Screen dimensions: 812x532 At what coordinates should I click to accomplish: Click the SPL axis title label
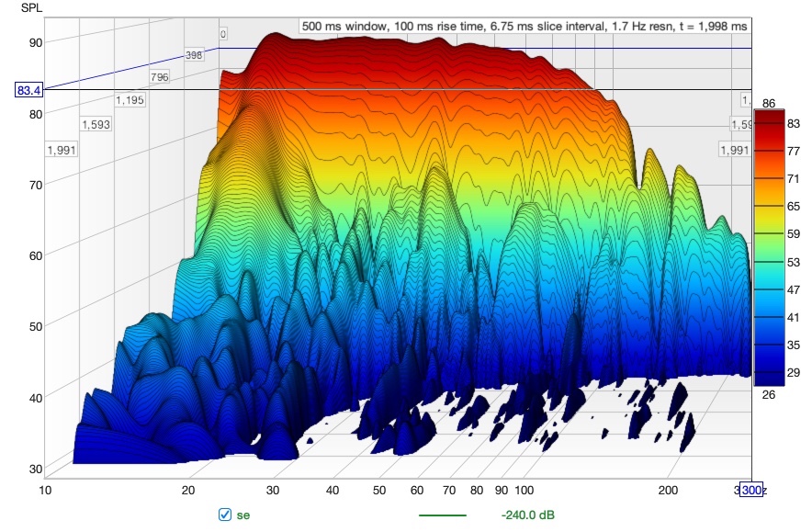click(31, 7)
